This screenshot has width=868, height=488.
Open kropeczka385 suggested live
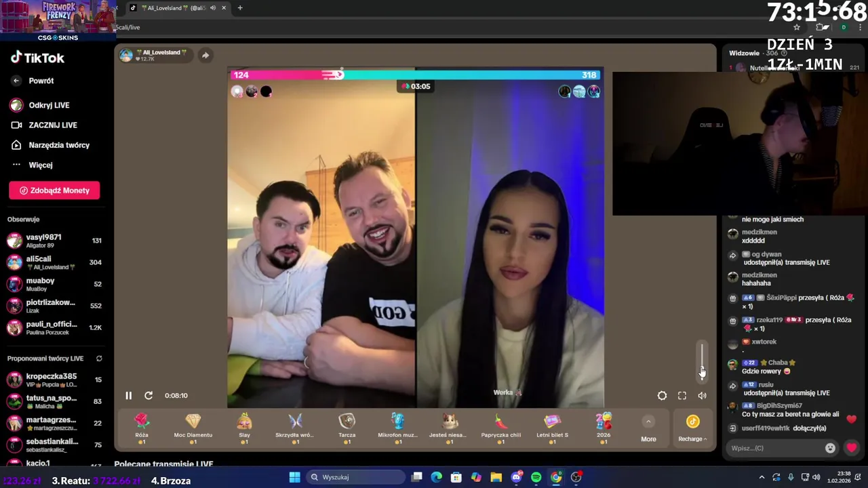click(x=54, y=380)
